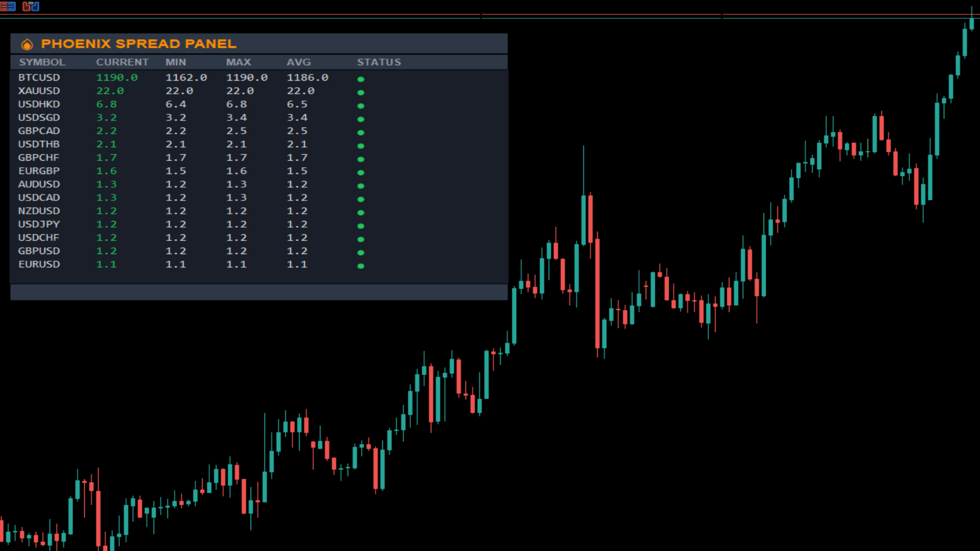980x551 pixels.
Task: Click the EURUSD green status dot
Action: click(x=361, y=266)
